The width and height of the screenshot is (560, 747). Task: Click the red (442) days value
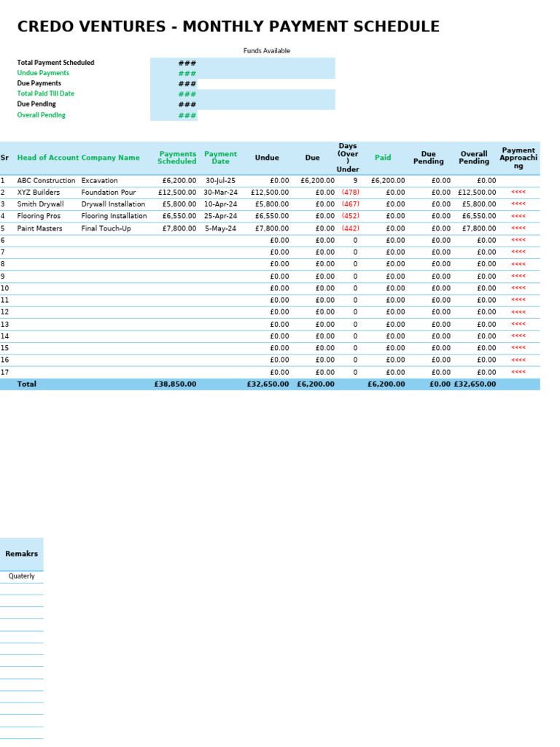[x=351, y=228]
